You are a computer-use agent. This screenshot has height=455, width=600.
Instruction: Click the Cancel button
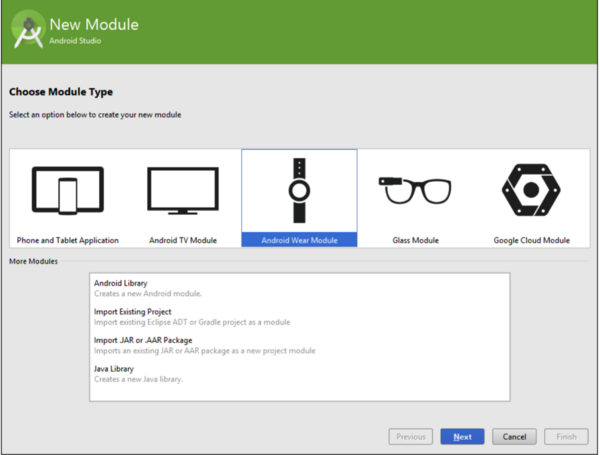coord(515,437)
